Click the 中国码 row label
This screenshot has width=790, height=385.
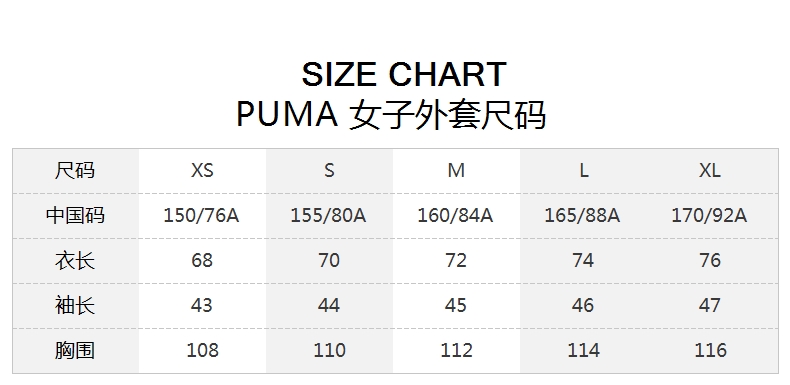pyautogui.click(x=75, y=215)
